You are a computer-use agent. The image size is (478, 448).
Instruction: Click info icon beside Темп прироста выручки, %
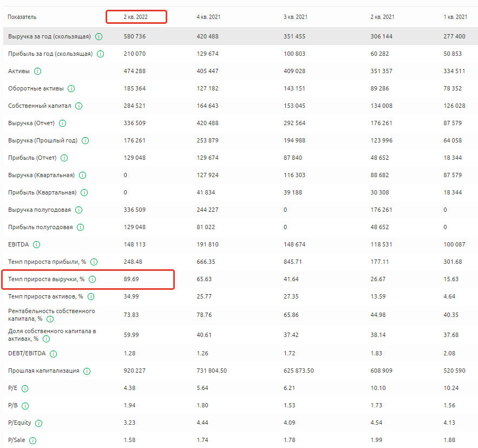coord(93,280)
